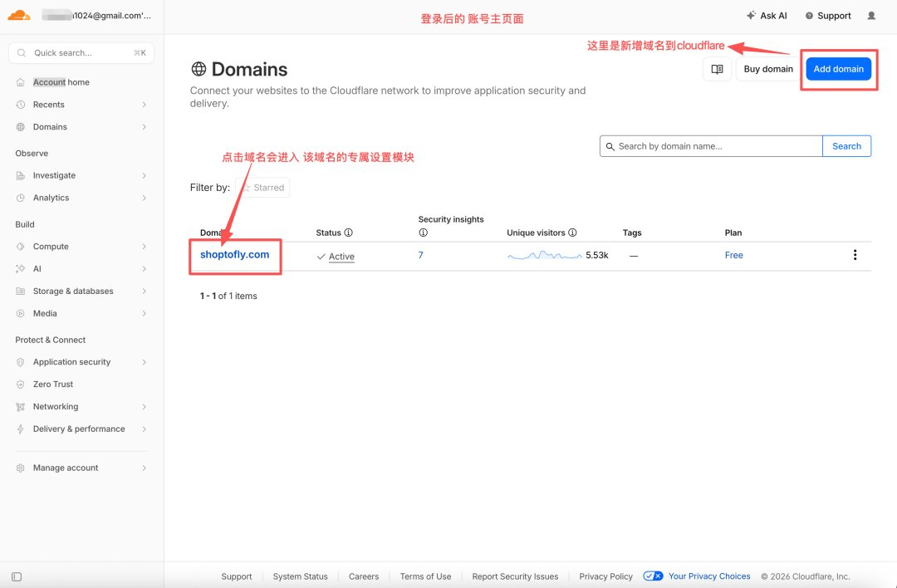Open the shoptofly.com domain link
Image resolution: width=897 pixels, height=588 pixels.
pos(234,254)
